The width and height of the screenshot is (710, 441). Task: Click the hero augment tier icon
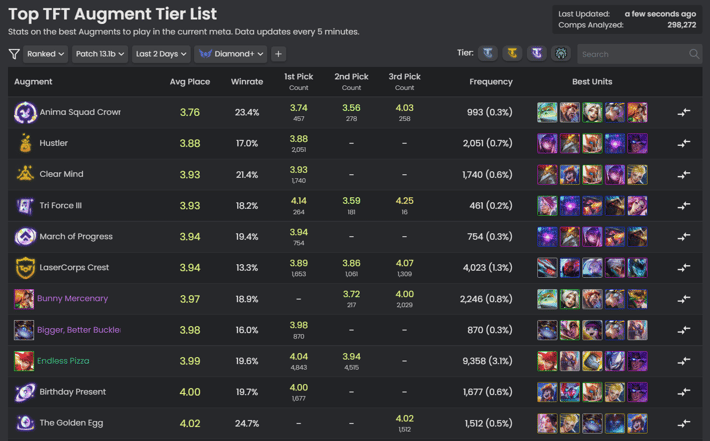pos(561,53)
